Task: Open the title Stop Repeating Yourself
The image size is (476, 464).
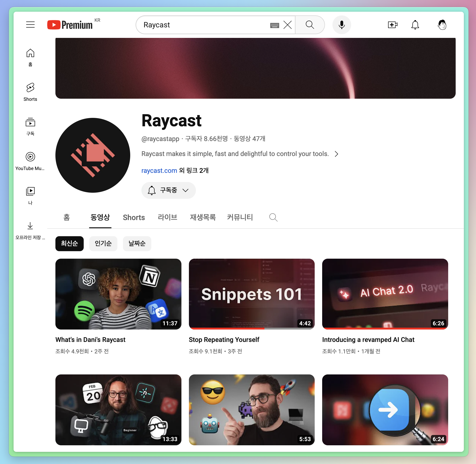Action: tap(224, 340)
